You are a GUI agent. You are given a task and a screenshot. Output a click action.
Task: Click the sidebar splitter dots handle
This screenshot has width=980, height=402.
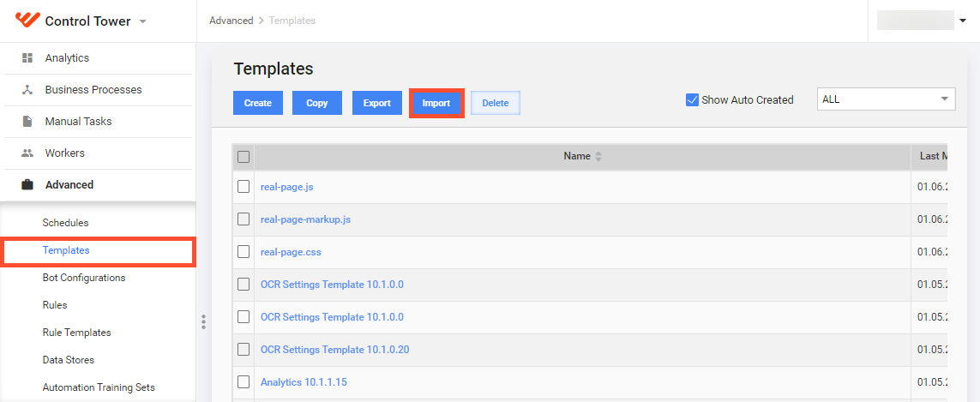(x=203, y=321)
